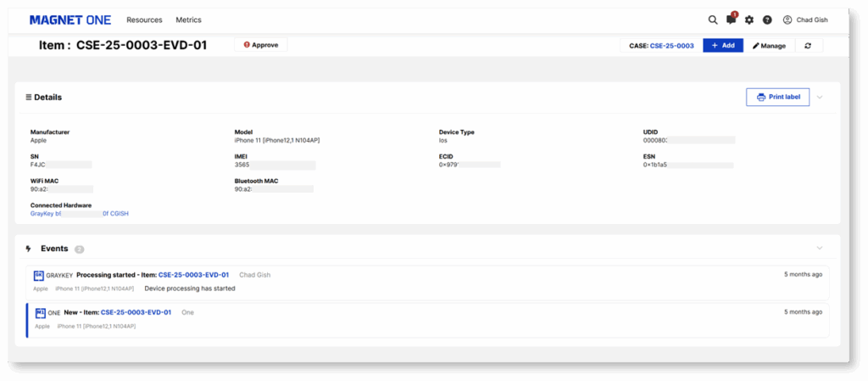Click the Events lightning bolt icon
This screenshot has width=868, height=381.
[28, 249]
